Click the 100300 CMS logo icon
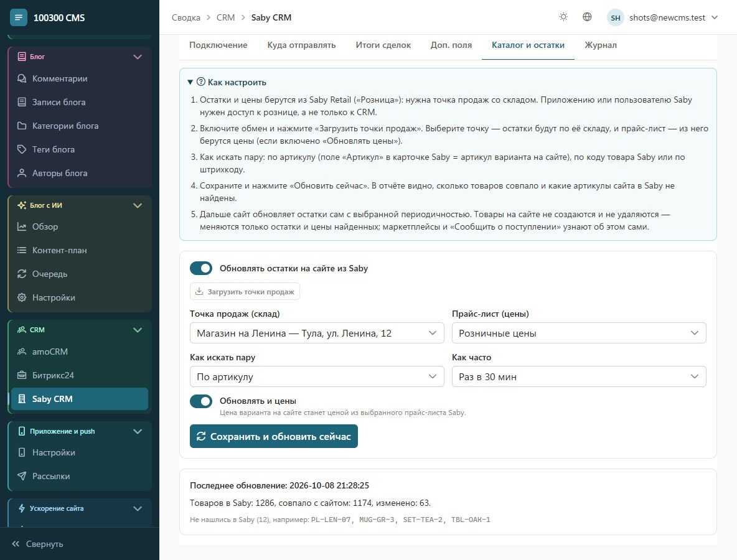 point(18,17)
